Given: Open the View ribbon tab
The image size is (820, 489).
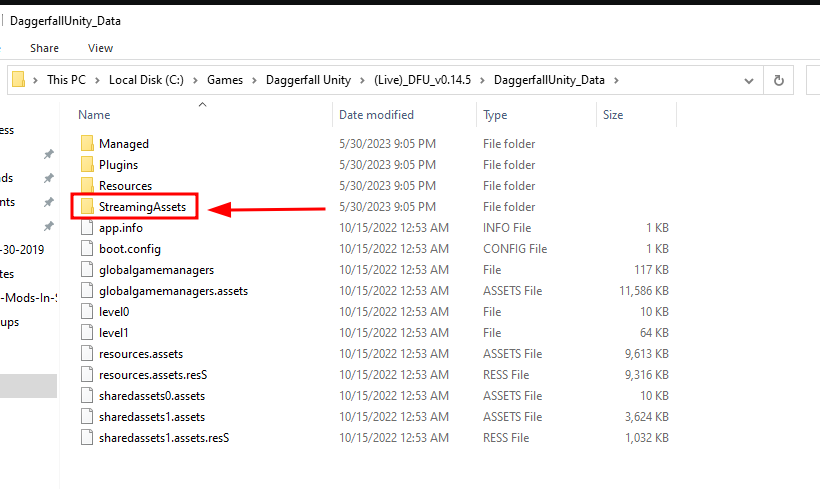Looking at the screenshot, I should 100,48.
